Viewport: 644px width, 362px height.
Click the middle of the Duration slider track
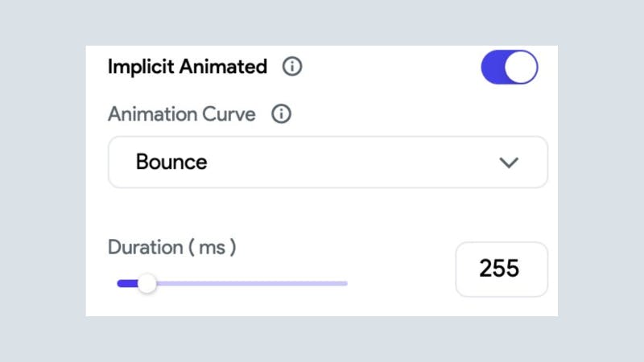tap(233, 283)
